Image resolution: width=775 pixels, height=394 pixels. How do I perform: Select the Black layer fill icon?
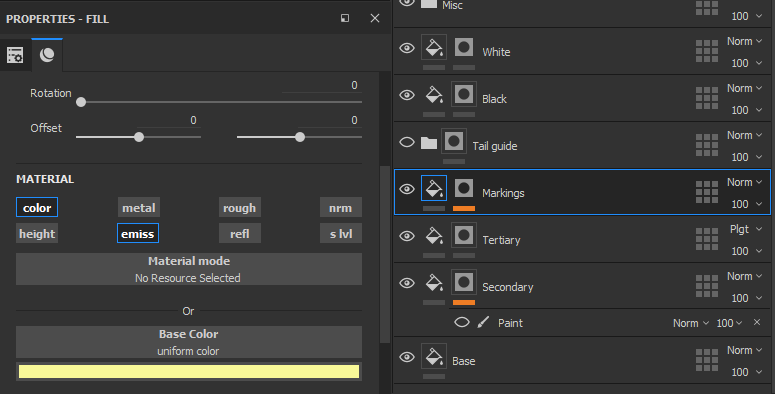tap(434, 94)
